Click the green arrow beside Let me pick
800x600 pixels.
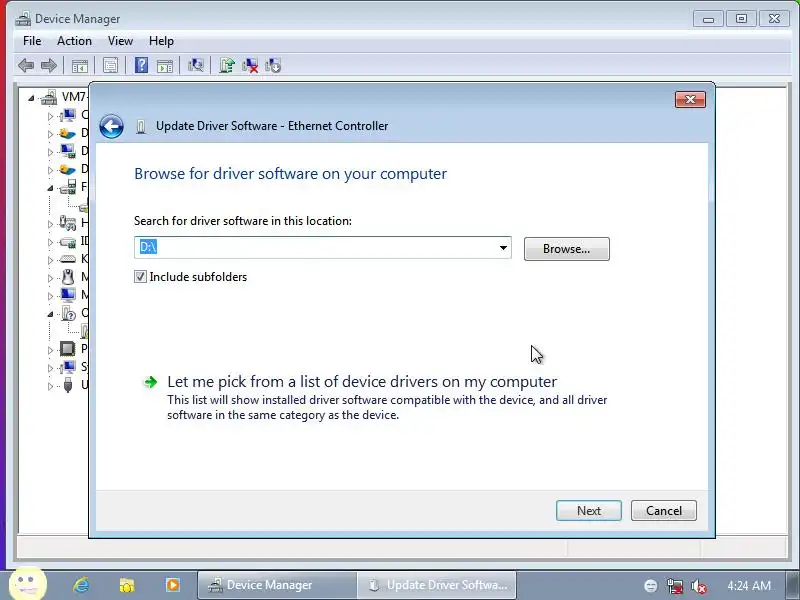tap(151, 382)
